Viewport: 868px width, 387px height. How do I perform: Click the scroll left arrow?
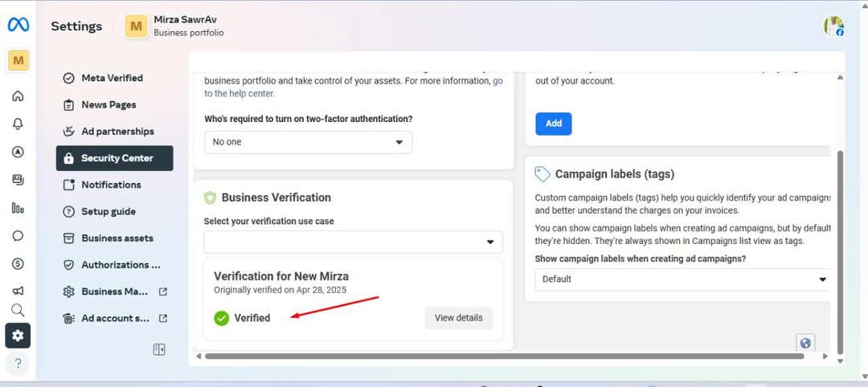[x=199, y=356]
